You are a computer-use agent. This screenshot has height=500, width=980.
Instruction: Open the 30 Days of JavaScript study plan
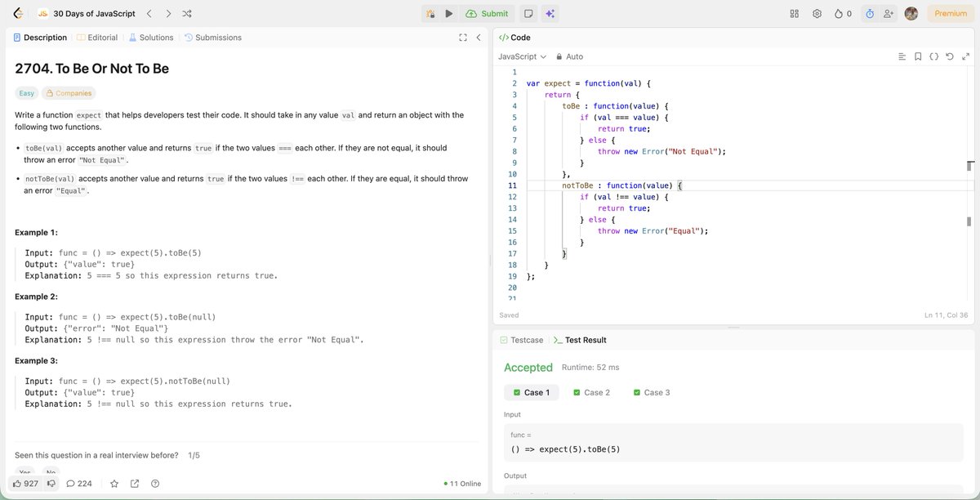pos(87,13)
